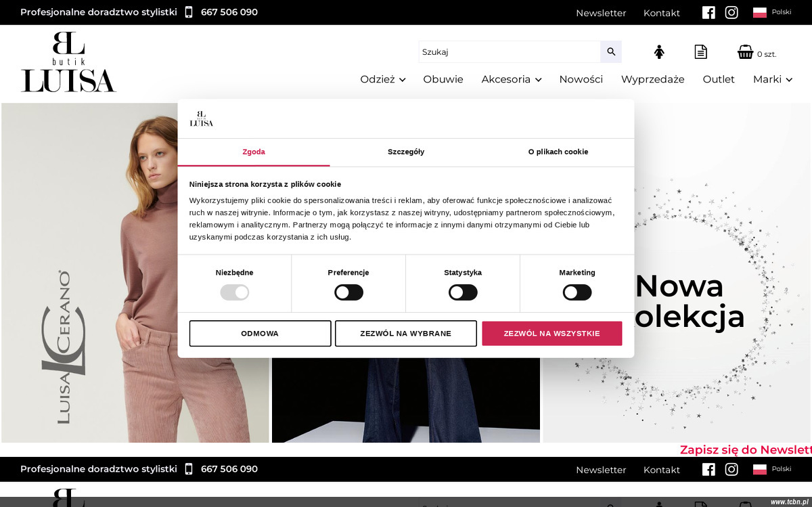Open the shopping basket icon
The image size is (812, 507).
(x=745, y=52)
